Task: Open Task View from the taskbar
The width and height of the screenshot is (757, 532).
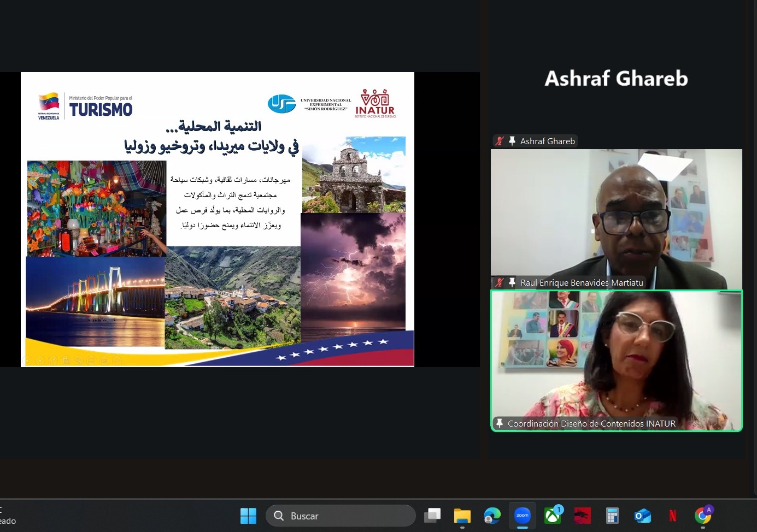Action: point(432,516)
